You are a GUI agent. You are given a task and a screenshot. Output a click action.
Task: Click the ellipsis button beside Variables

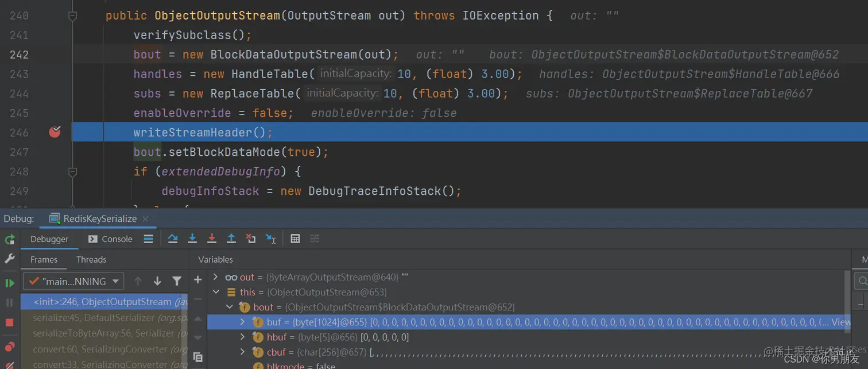click(x=861, y=302)
